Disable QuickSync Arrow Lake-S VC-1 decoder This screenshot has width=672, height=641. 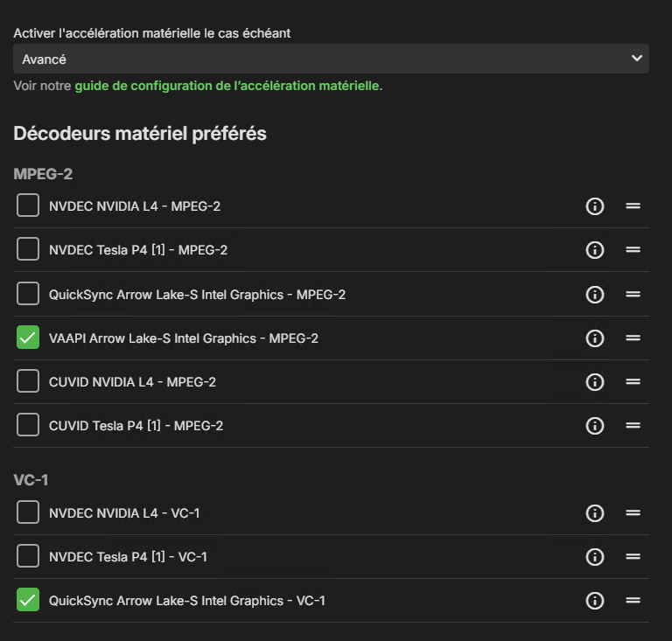click(28, 601)
